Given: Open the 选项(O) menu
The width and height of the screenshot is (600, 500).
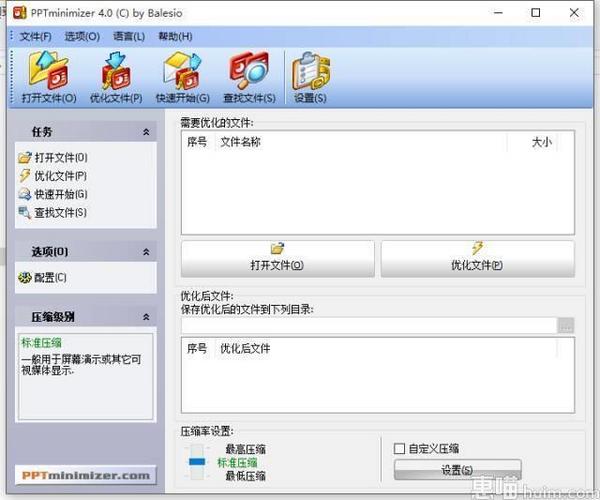Looking at the screenshot, I should coord(82,37).
